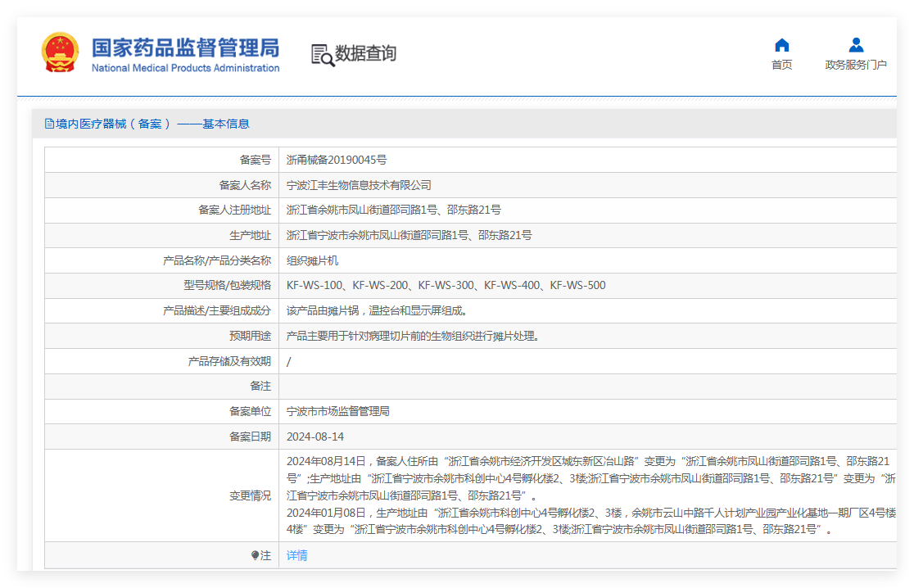Click the filing date 2024-08-14
914x588 pixels.
314,436
